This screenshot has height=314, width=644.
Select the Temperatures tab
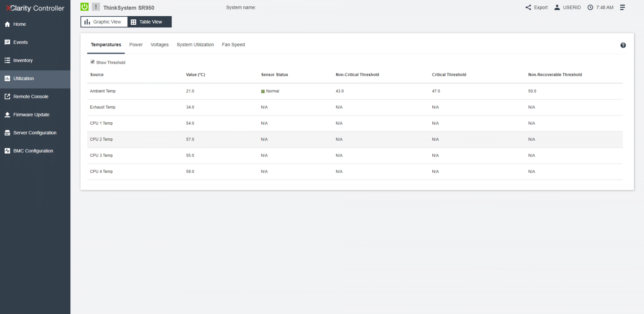click(106, 45)
